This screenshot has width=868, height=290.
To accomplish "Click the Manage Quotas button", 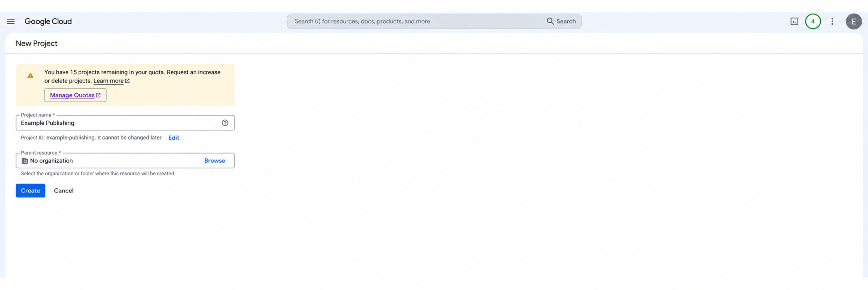I will [75, 95].
